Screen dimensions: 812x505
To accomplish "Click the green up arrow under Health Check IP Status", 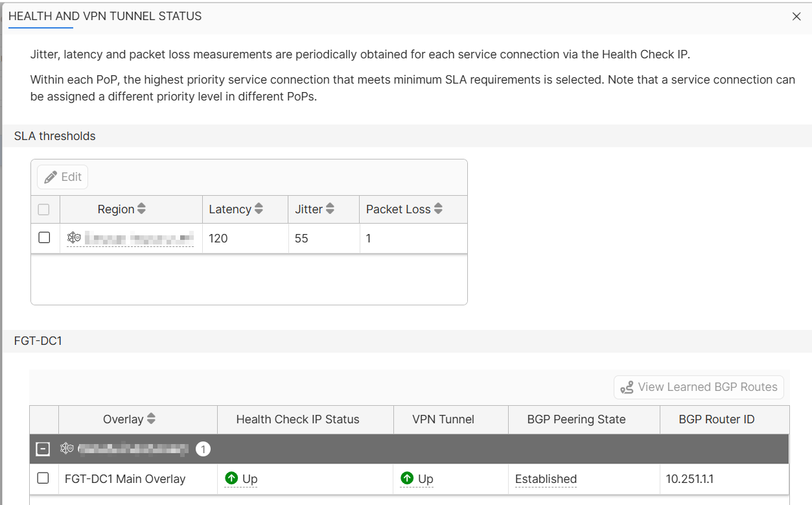I will [232, 478].
